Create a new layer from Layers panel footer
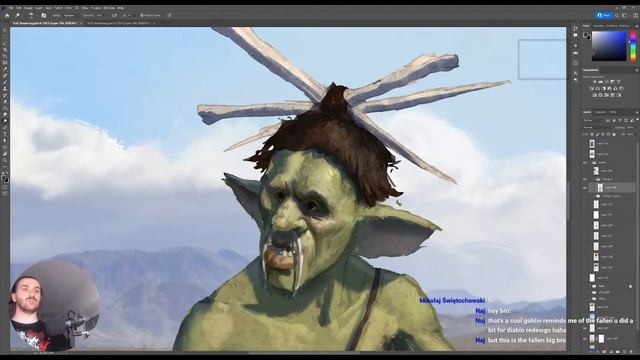Viewport: 640px width, 360px height. [624, 352]
